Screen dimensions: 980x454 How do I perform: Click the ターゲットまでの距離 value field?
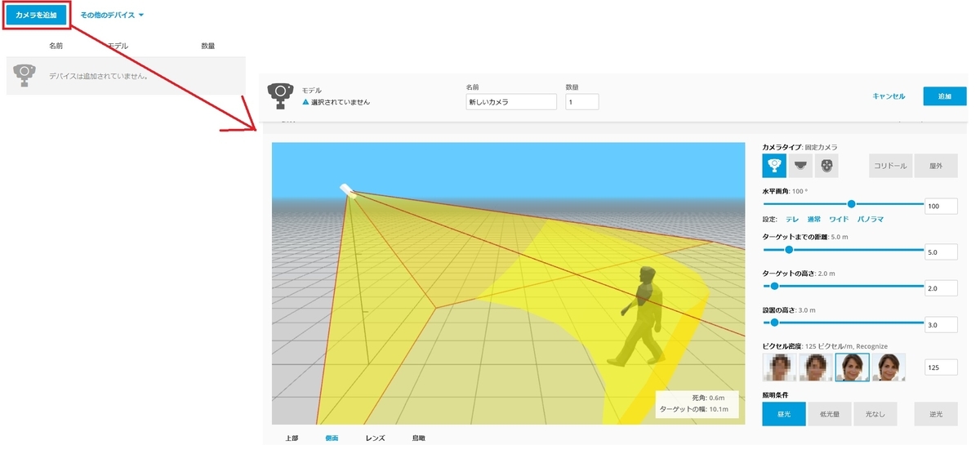[941, 252]
